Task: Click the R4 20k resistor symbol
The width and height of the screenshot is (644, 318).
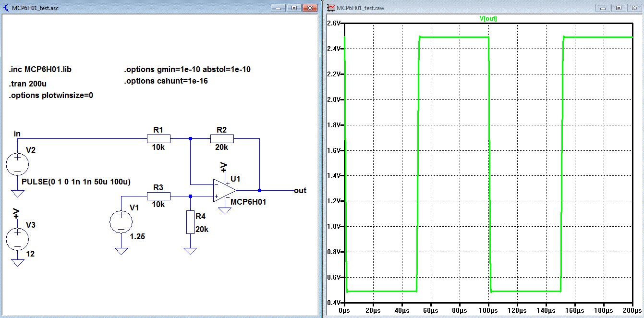Action: (x=191, y=222)
